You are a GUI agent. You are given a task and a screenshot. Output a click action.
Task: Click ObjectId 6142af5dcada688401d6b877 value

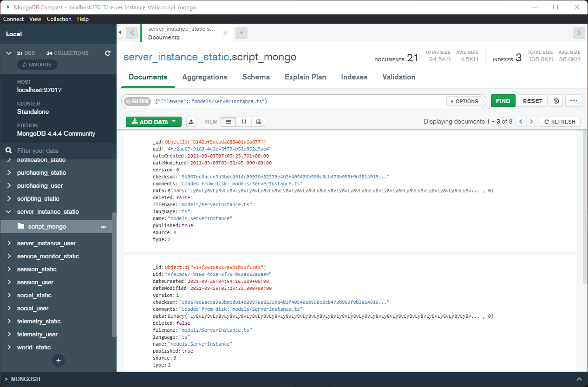coord(216,142)
